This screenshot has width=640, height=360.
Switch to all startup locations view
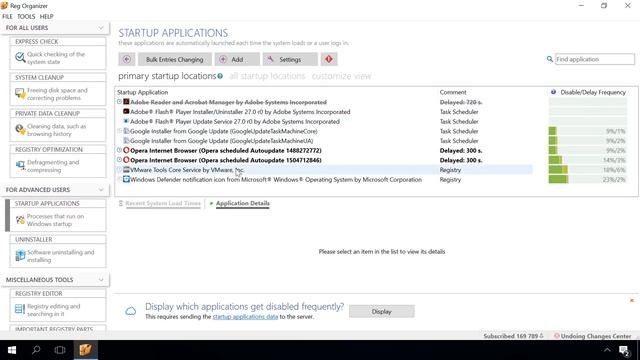pyautogui.click(x=267, y=76)
